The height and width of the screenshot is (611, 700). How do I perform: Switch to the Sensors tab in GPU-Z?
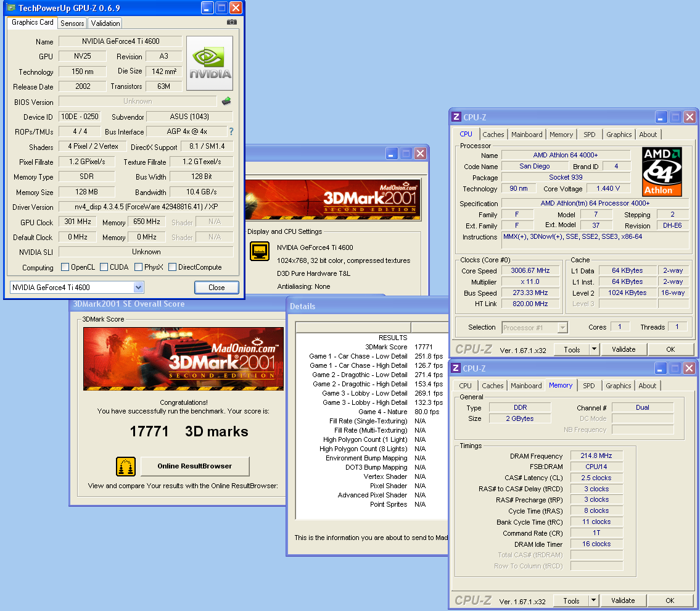tap(72, 23)
